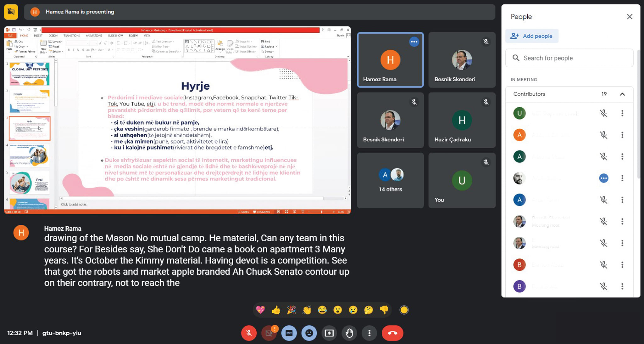Open the emoji reactions button
This screenshot has height=344, width=644.
coord(309,333)
